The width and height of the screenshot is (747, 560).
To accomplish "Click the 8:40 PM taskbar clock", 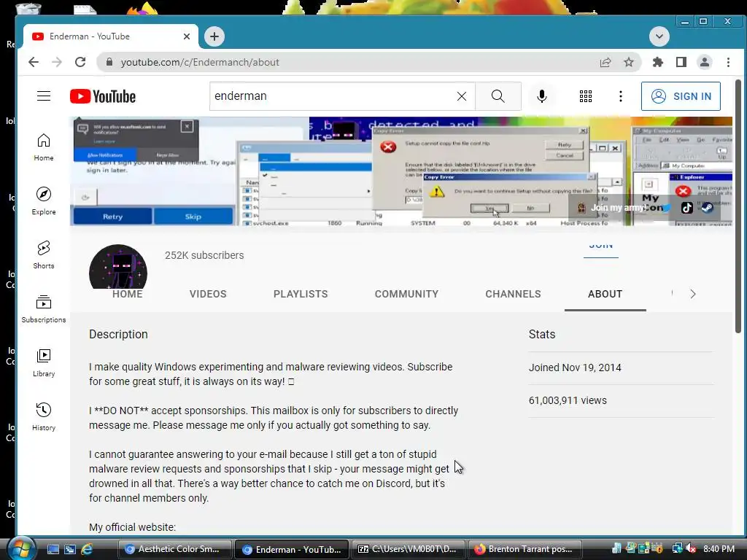I will [719, 548].
